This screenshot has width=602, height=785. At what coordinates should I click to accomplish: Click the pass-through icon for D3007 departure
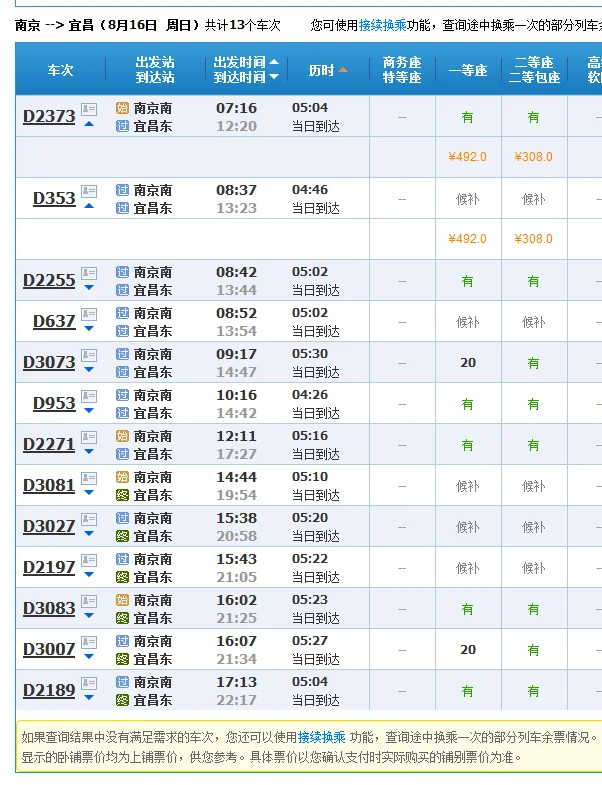click(123, 642)
